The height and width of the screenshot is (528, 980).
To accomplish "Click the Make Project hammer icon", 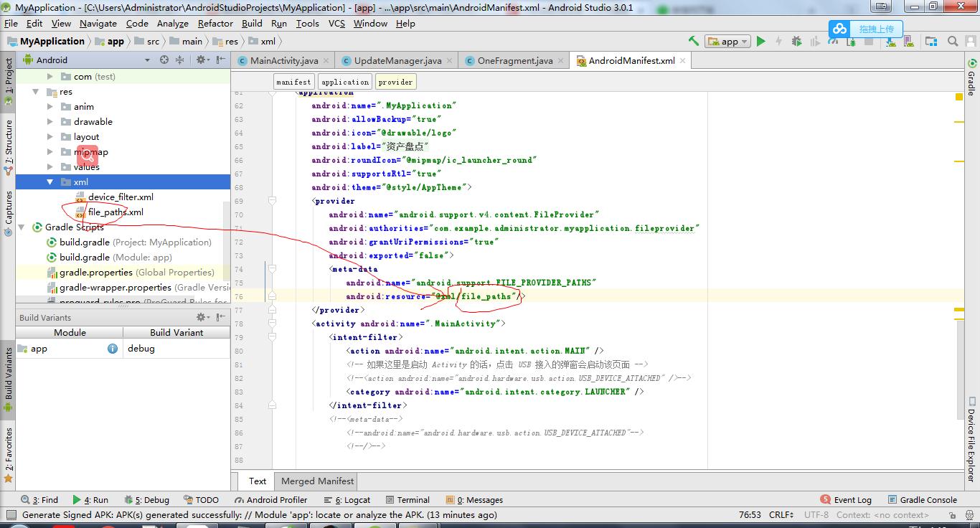I will 694,42.
